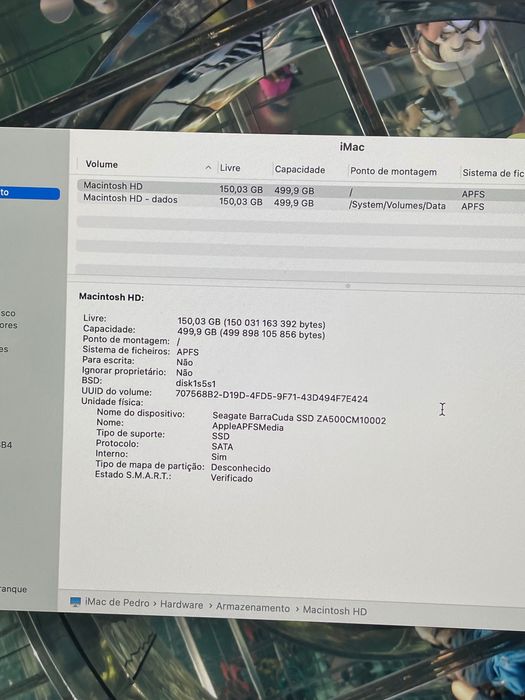Image resolution: width=525 pixels, height=700 pixels.
Task: Sort by the Volume column header
Action: click(x=102, y=164)
